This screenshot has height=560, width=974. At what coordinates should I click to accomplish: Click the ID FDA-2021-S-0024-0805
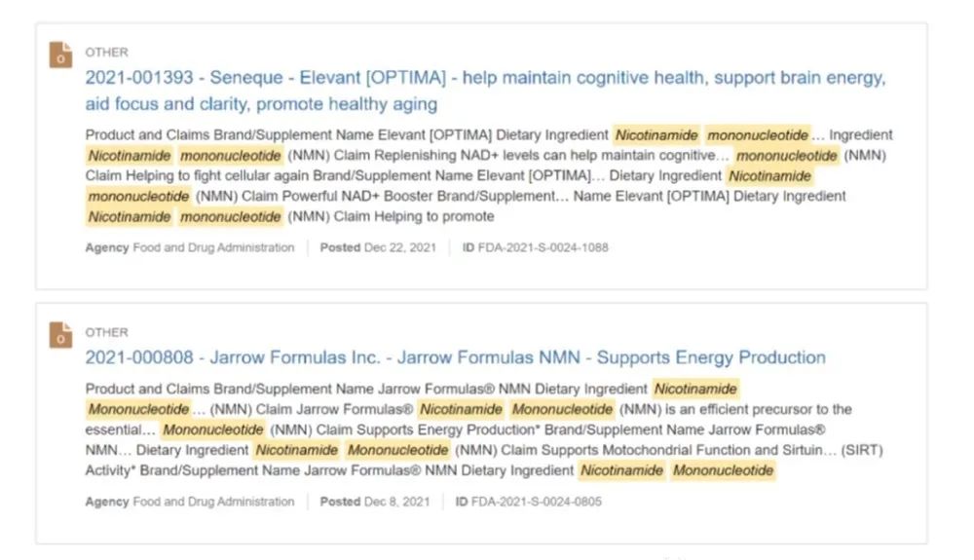tap(532, 502)
